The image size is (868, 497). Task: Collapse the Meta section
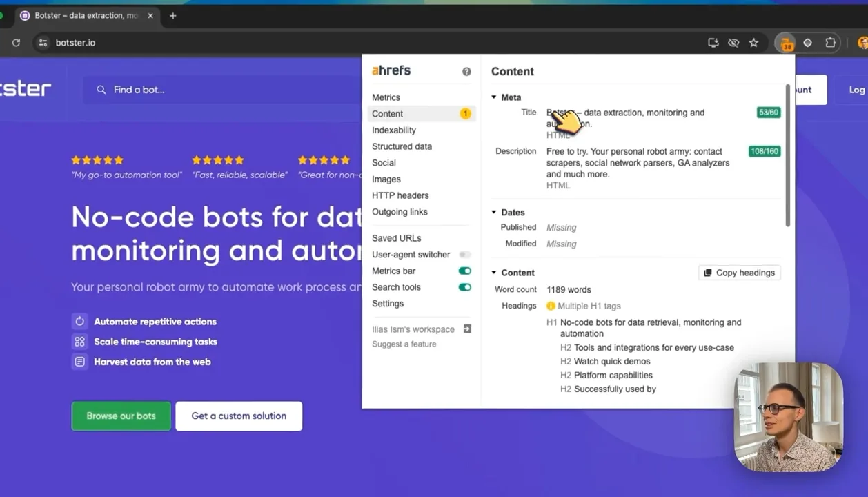[x=494, y=97]
